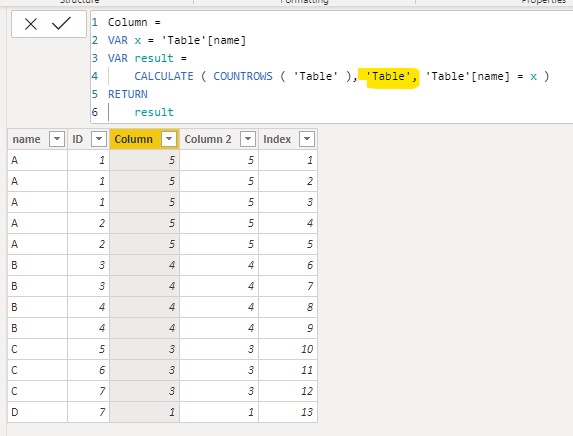Click Index cell with value 9
This screenshot has height=436, width=573.
[x=288, y=328]
